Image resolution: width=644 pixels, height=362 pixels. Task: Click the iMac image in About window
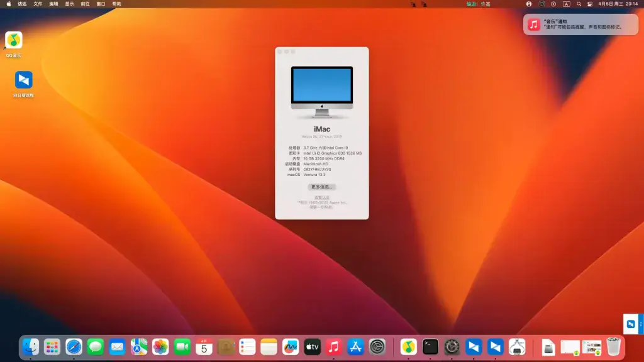tap(322, 92)
